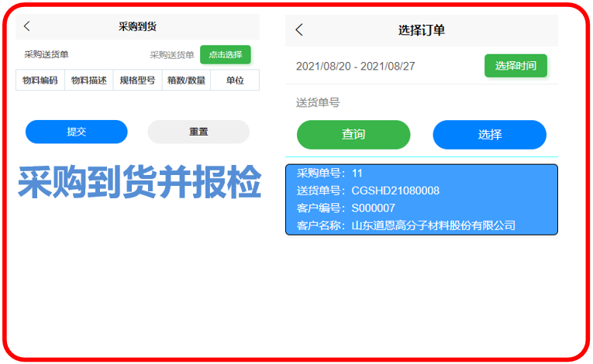Screen dimensions: 593x364
Task: Open the date picker via 选择时间
Action: coord(515,66)
